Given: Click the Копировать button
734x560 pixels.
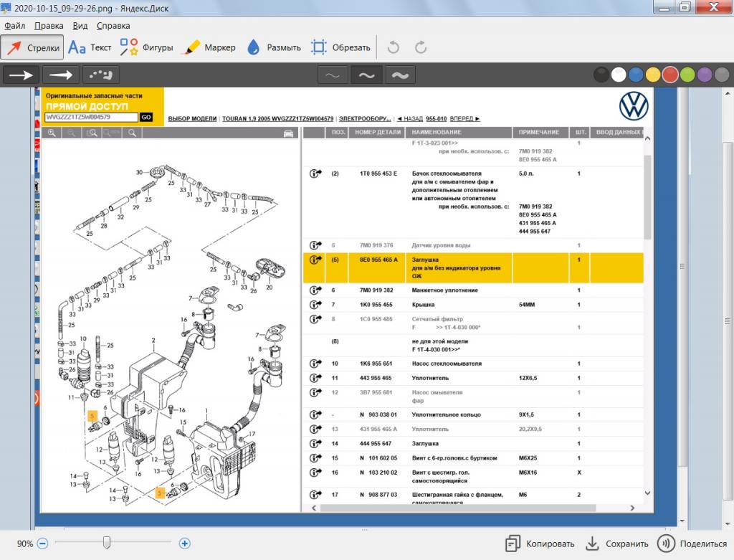Looking at the screenshot, I should (540, 544).
